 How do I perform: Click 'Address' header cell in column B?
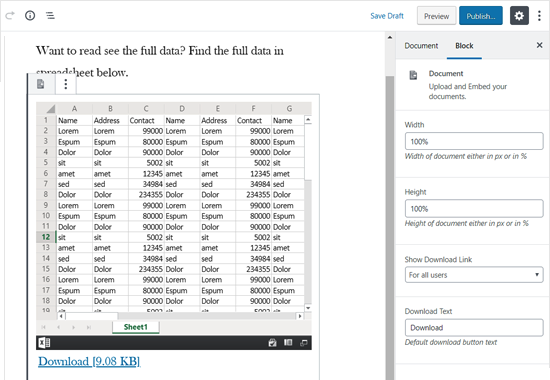tap(110, 120)
